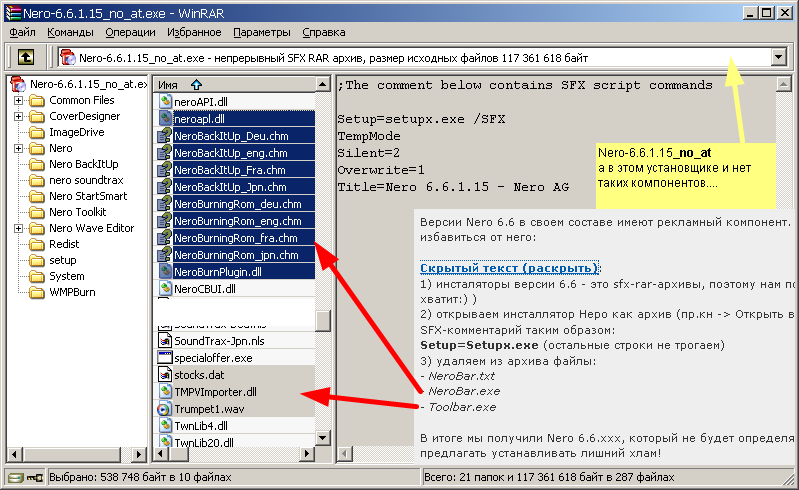Expand the Nero folder node
This screenshot has height=490, width=799.
click(x=18, y=148)
